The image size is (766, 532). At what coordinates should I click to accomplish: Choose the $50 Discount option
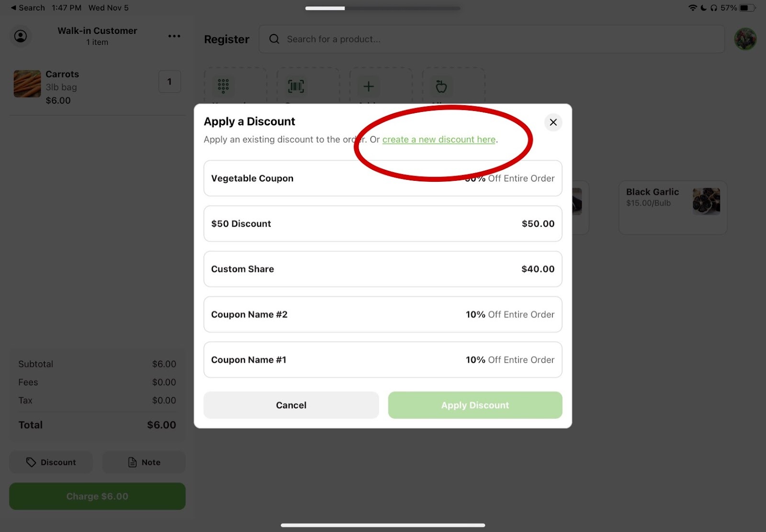click(383, 223)
